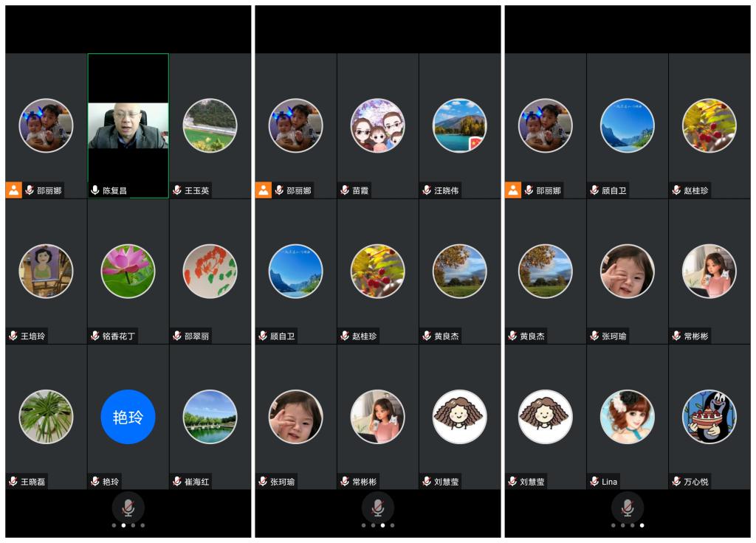Screen dimensions: 756x543
Task: Click the muted mic icon beside 苗霞
Action: (345, 190)
